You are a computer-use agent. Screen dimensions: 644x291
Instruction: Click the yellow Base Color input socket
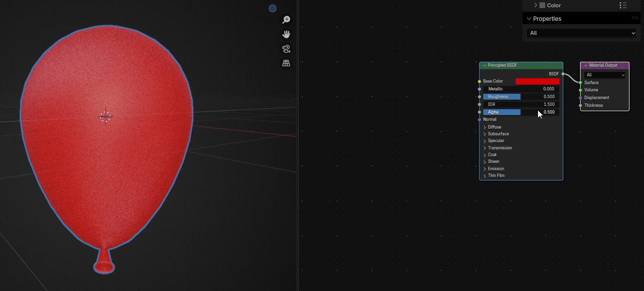point(479,81)
